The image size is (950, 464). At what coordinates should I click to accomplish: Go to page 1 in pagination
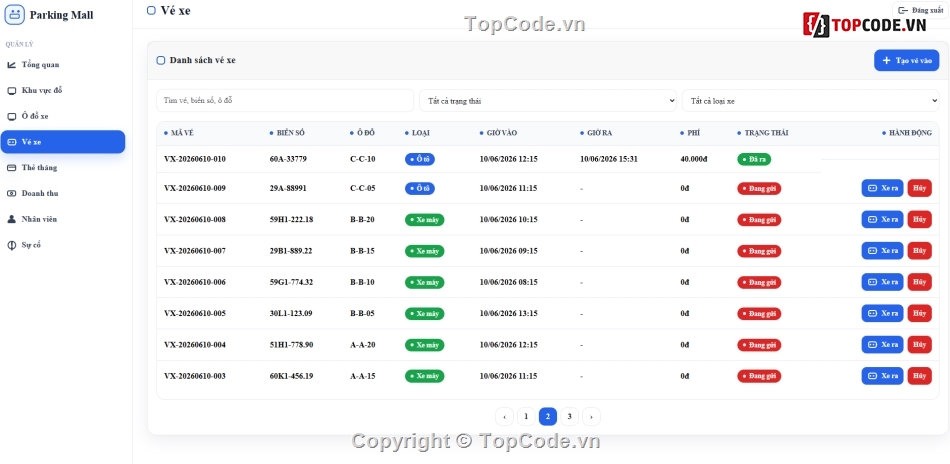coord(526,417)
